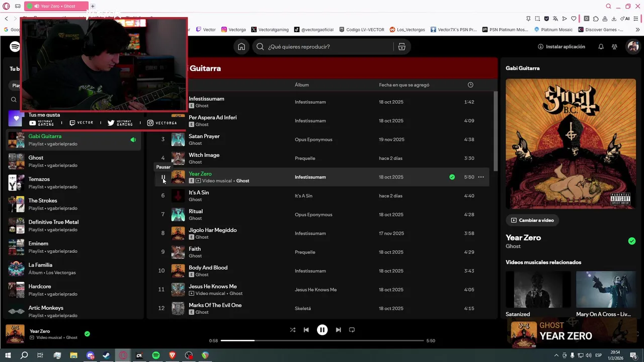Open Windows notification center
This screenshot has width=644, height=362.
point(634,355)
